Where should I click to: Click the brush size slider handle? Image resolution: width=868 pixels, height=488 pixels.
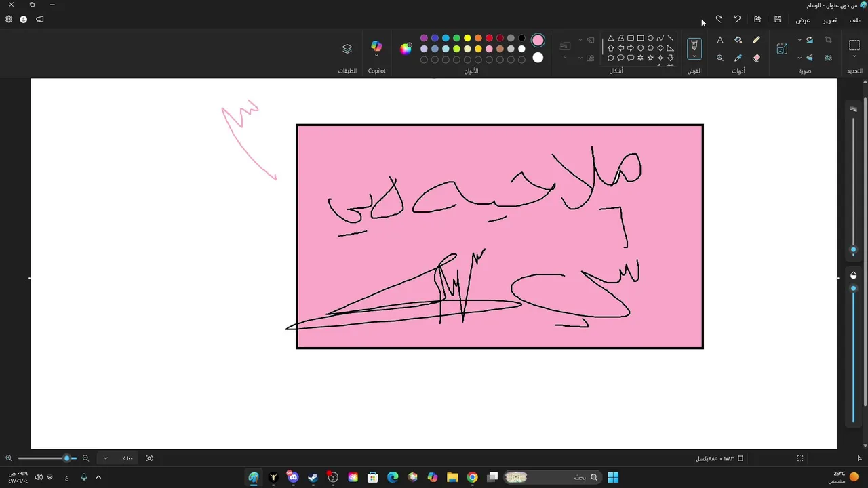(854, 250)
